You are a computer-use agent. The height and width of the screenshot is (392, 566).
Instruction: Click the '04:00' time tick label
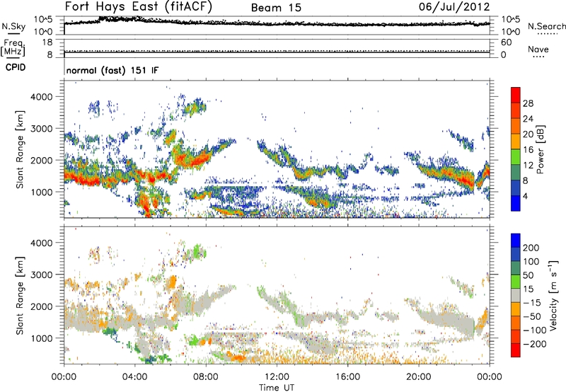point(135,377)
